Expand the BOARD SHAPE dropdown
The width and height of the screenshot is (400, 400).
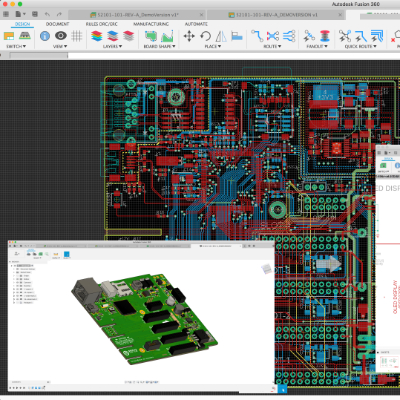click(x=159, y=46)
